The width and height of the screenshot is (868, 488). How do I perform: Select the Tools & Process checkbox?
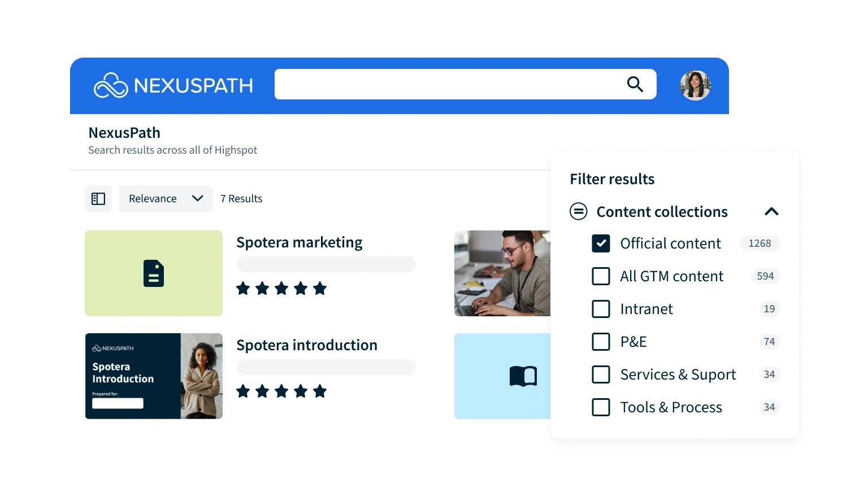tap(601, 407)
